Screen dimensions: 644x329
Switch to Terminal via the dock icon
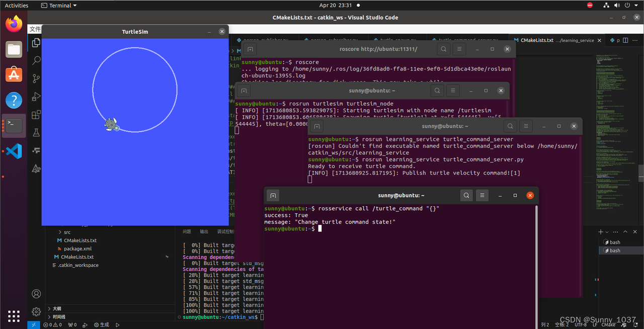click(x=14, y=125)
